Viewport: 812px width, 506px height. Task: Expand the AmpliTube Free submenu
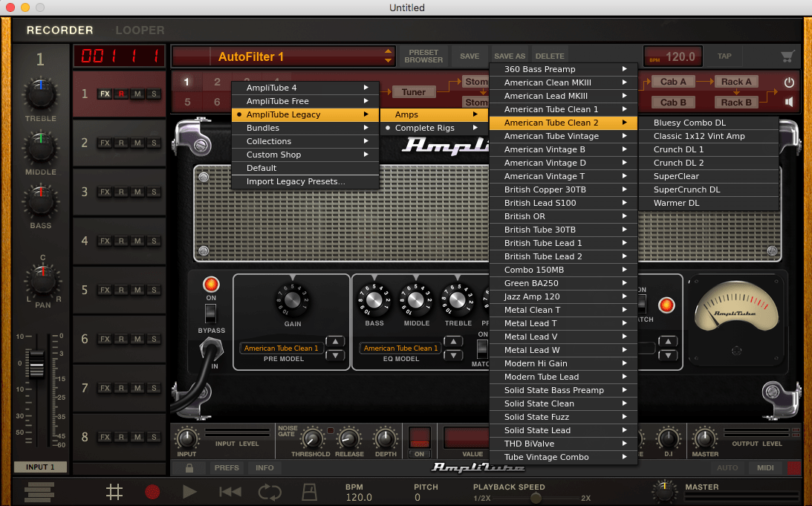(x=305, y=101)
